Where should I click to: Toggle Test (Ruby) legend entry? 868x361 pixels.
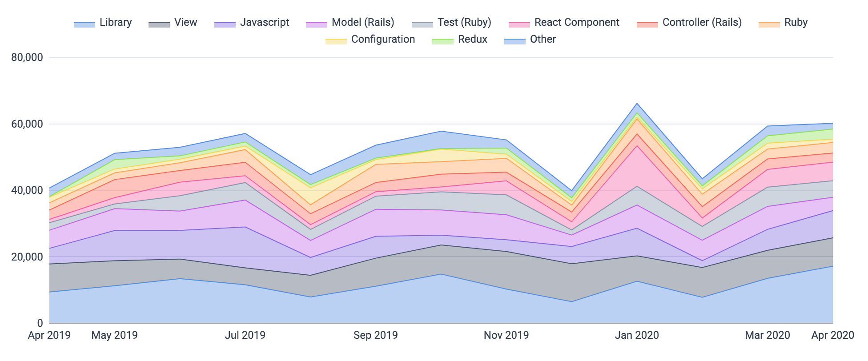[464, 23]
